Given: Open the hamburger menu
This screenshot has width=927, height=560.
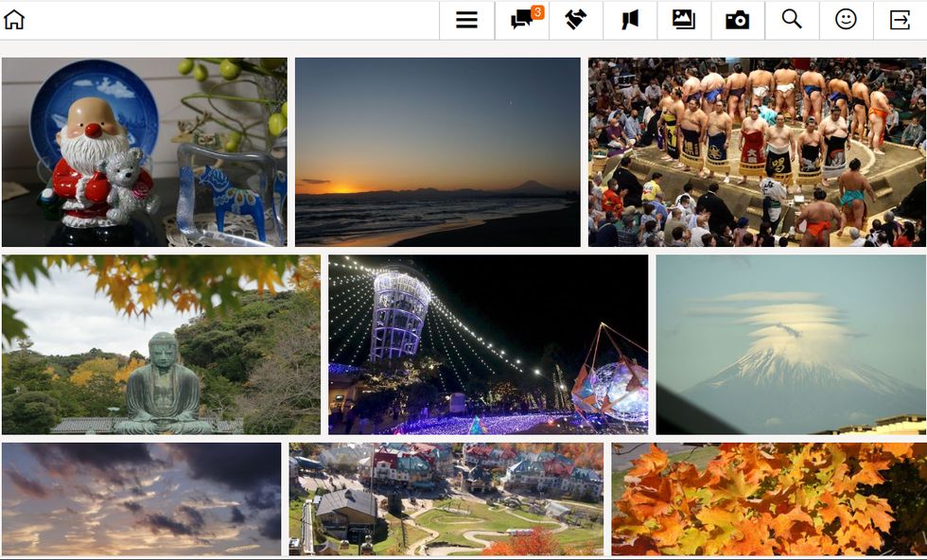Looking at the screenshot, I should coord(466,20).
